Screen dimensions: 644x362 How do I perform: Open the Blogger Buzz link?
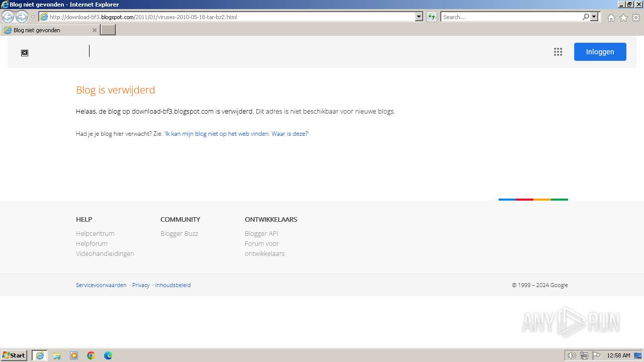(x=180, y=233)
